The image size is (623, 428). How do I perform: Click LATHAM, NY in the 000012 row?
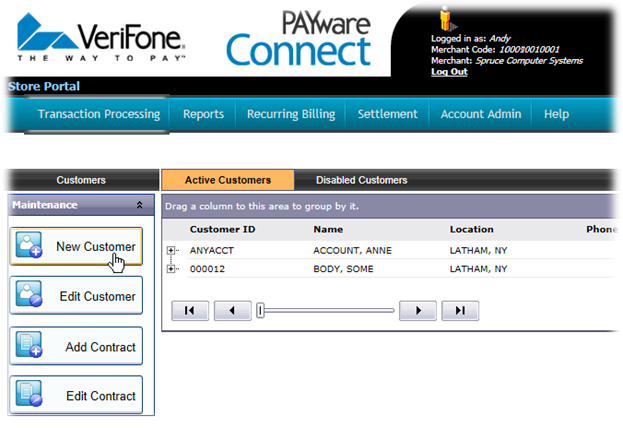[x=478, y=269]
